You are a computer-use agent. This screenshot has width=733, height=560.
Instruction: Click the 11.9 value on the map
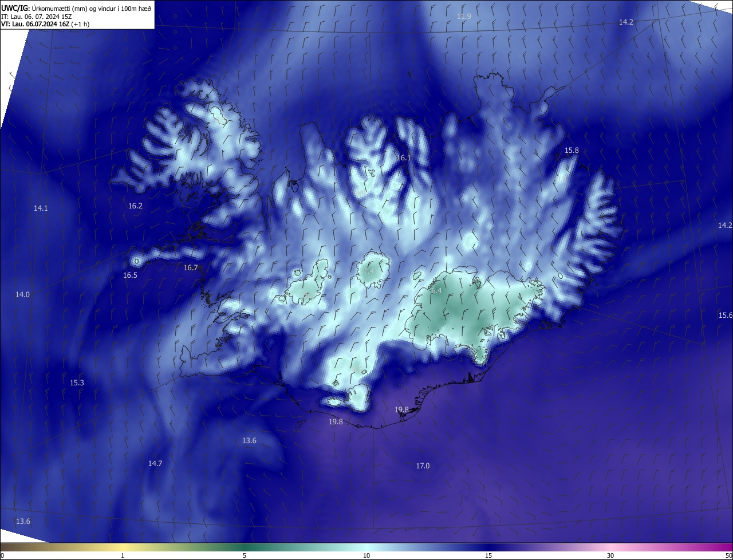[464, 16]
